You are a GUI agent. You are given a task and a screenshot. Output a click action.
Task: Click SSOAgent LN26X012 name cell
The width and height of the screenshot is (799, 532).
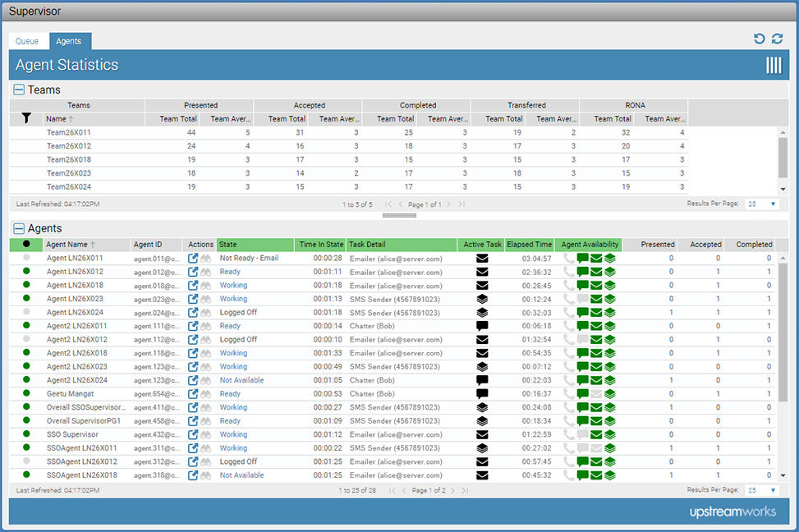pyautogui.click(x=81, y=461)
